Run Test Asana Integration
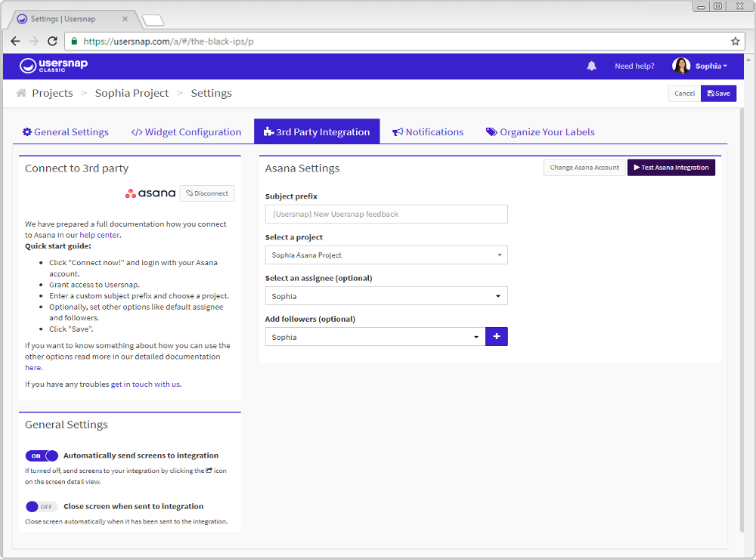The width and height of the screenshot is (756, 559). click(671, 168)
